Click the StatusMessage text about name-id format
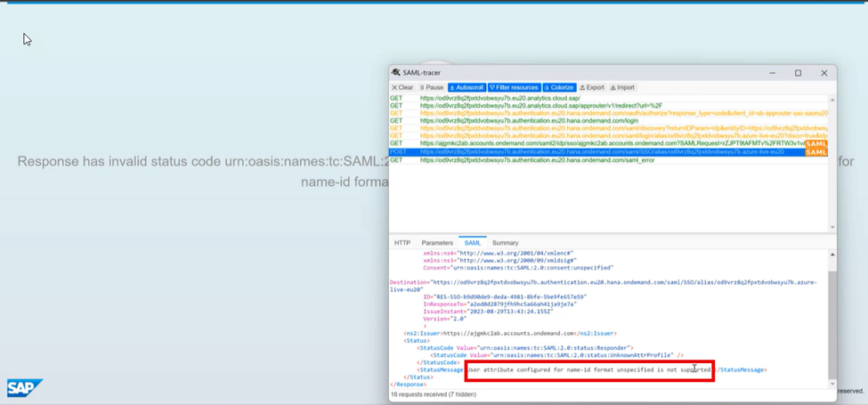This screenshot has width=868, height=405. (x=589, y=369)
